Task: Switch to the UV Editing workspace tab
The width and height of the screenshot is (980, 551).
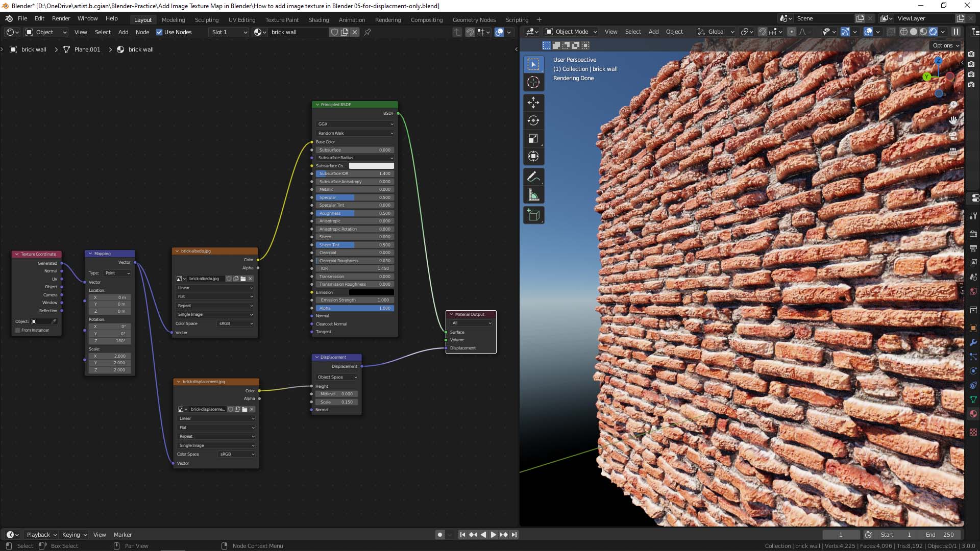Action: click(242, 20)
